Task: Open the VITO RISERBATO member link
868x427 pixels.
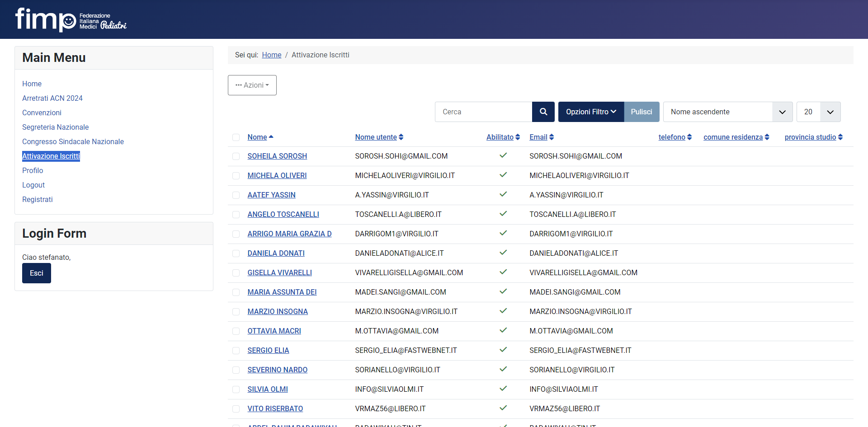Action: pyautogui.click(x=275, y=408)
